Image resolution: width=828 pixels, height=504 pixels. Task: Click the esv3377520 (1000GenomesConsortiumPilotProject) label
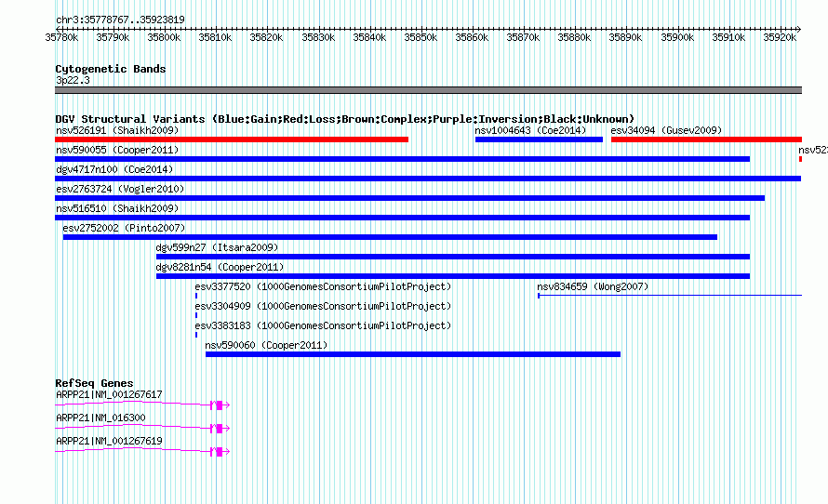coord(323,286)
